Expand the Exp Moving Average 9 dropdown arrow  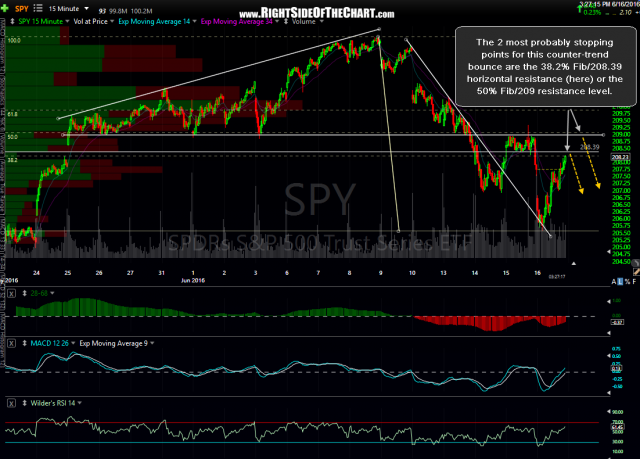[x=152, y=343]
